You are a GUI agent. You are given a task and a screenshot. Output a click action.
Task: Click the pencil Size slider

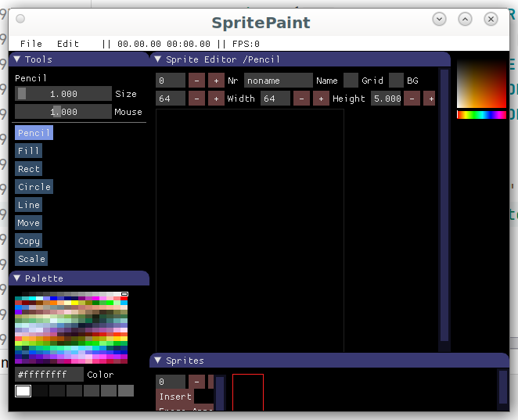63,94
